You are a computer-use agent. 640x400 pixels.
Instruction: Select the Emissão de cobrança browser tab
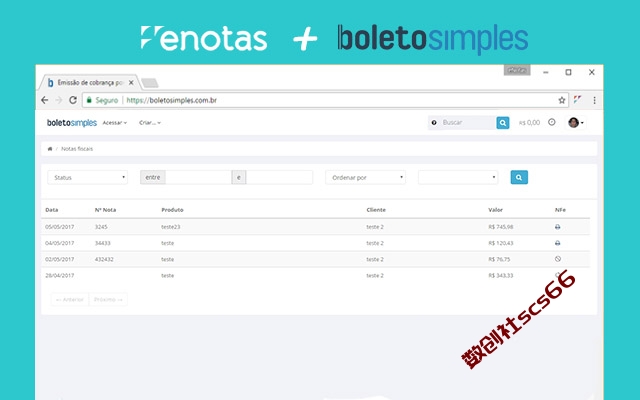pos(90,82)
